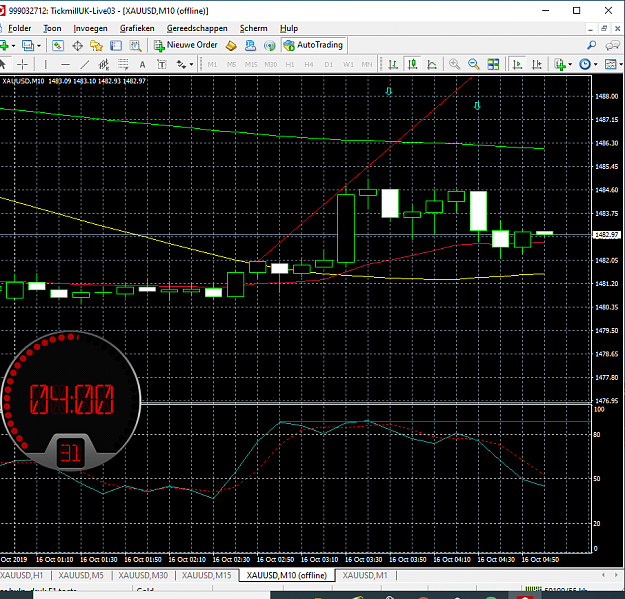The image size is (625, 599).
Task: Open the chat bubbles icon
Action: point(612,45)
